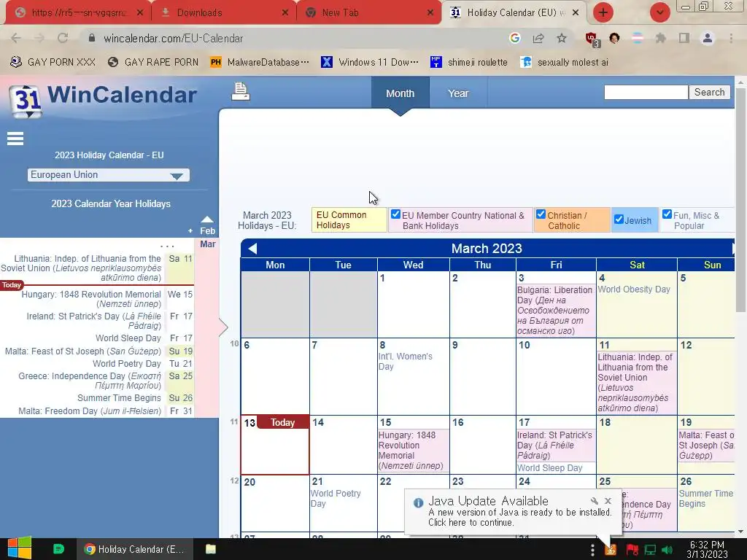
Task: Click the red flag tray icon
Action: coord(632,550)
